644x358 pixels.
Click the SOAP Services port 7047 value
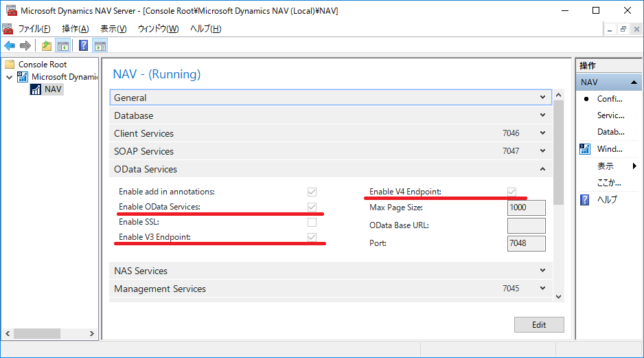pos(511,151)
